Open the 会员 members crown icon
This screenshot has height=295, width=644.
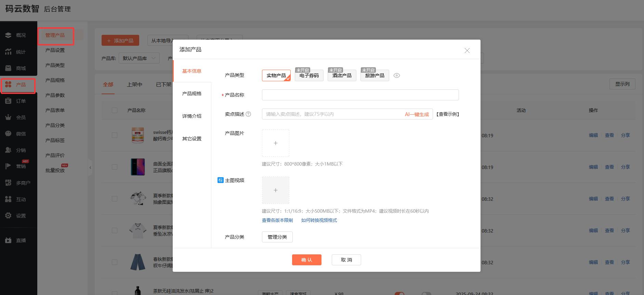point(8,117)
